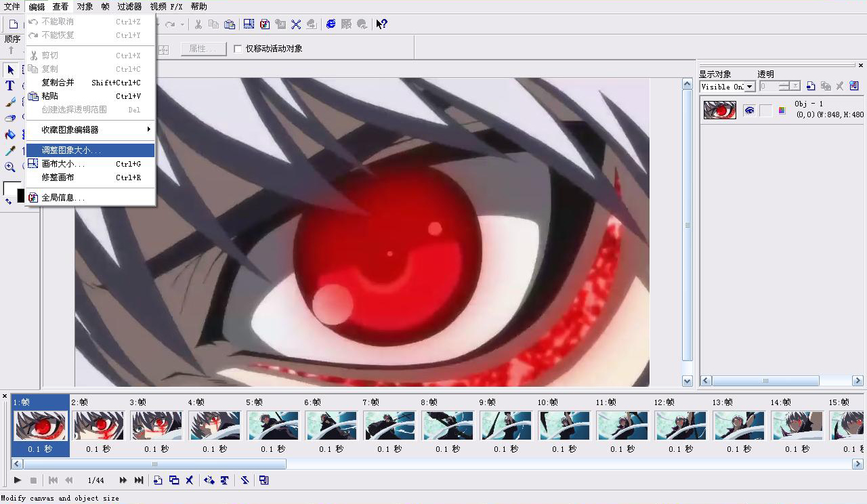Viewport: 867px width, 504px height.
Task: Expand '收藏图象编辑器' submenu
Action: click(90, 129)
